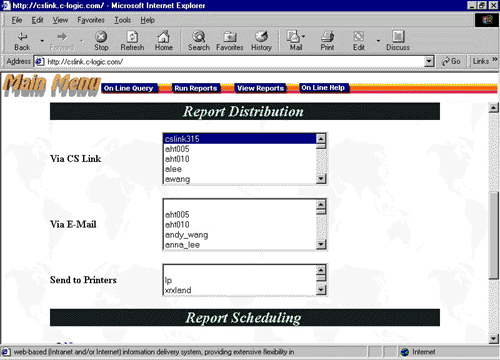Click the Go button icon

(x=445, y=62)
